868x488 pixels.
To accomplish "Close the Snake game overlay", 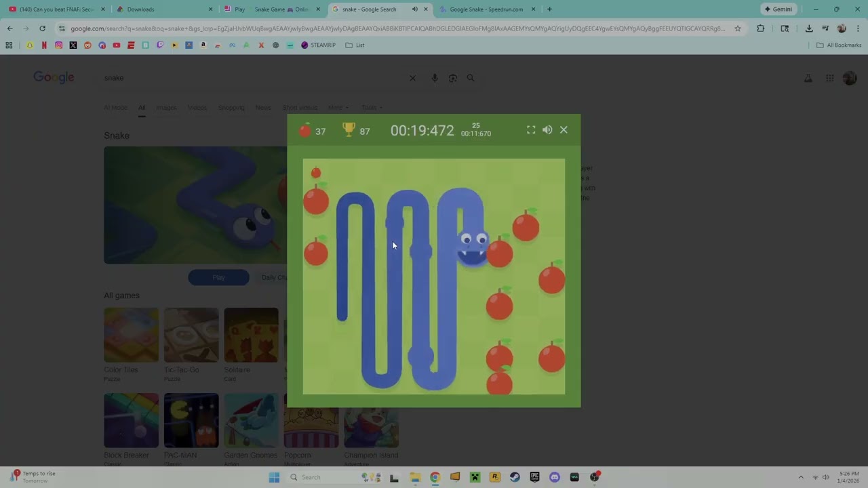I will click(x=564, y=129).
